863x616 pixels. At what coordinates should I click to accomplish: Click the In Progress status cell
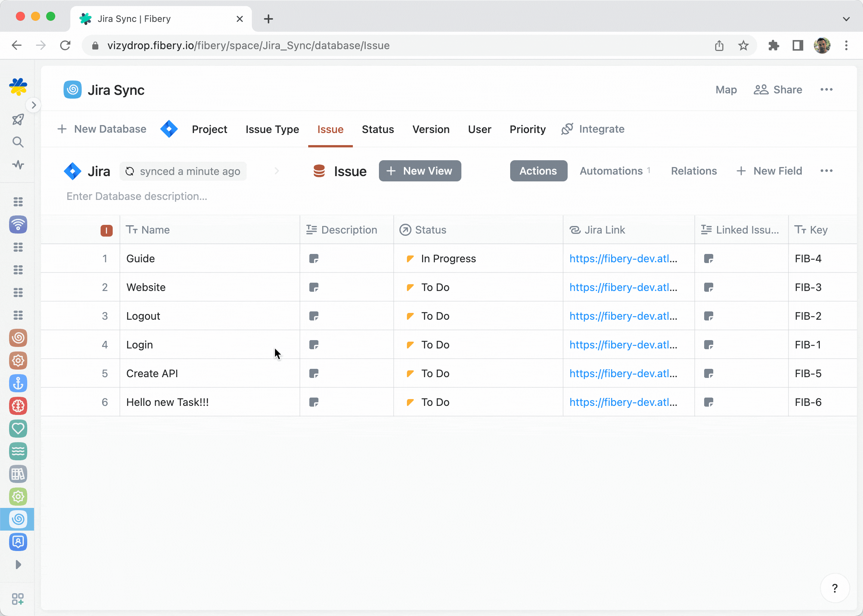(478, 259)
